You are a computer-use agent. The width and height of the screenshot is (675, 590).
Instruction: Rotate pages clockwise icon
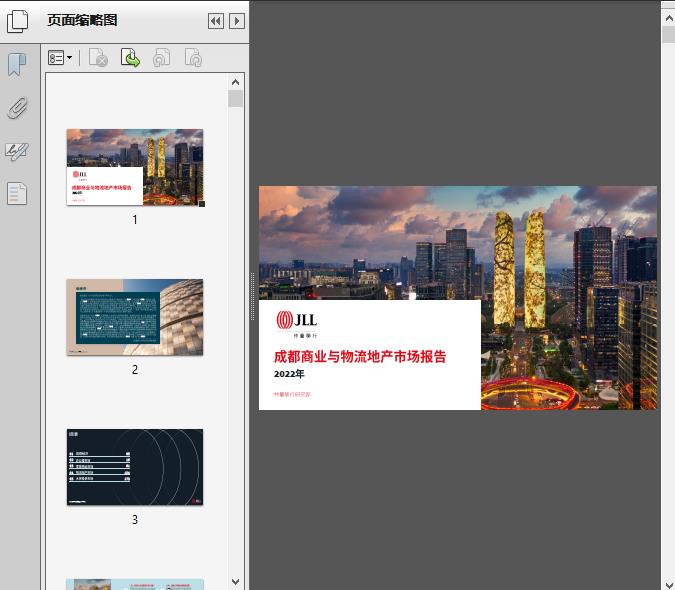pos(193,58)
